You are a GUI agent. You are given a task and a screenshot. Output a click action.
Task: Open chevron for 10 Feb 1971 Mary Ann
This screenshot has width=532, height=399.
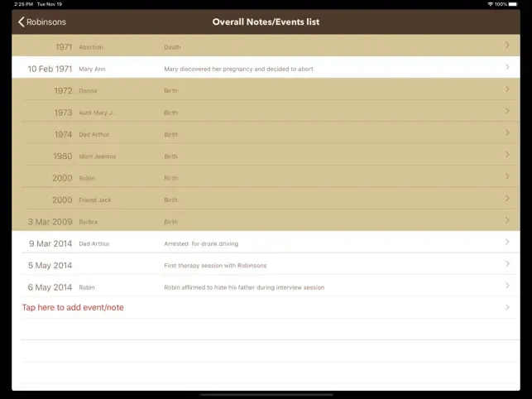click(x=507, y=67)
